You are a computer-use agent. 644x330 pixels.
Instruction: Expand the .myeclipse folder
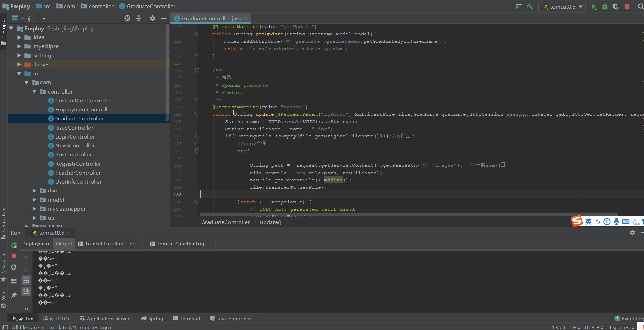click(x=19, y=46)
